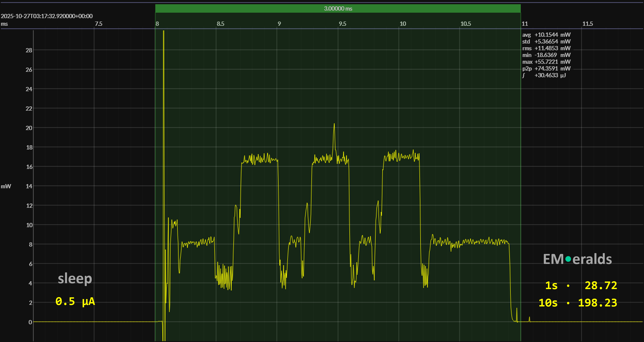Click the green dot in EMeralds logo
The width and height of the screenshot is (644, 342).
point(568,259)
